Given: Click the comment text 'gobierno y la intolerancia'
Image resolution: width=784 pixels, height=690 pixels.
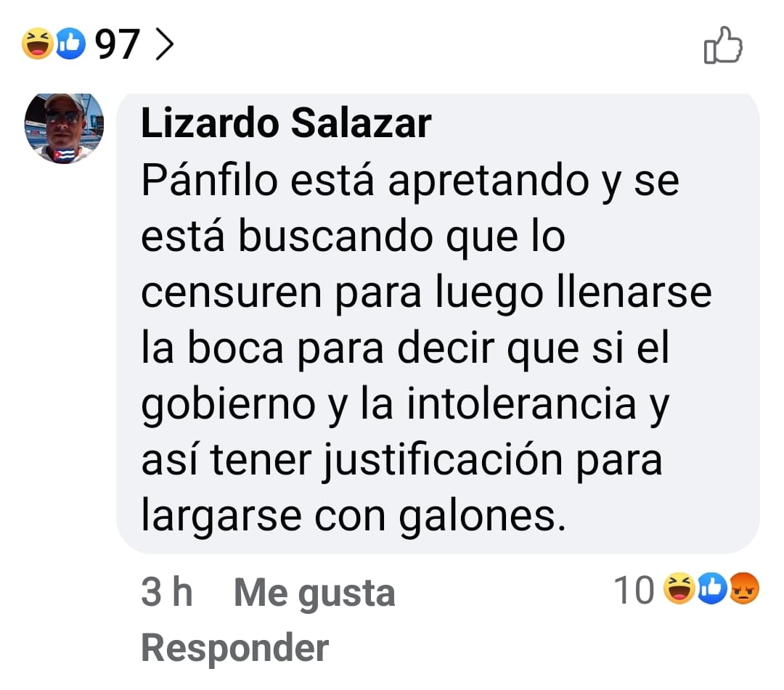Looking at the screenshot, I should tap(388, 404).
